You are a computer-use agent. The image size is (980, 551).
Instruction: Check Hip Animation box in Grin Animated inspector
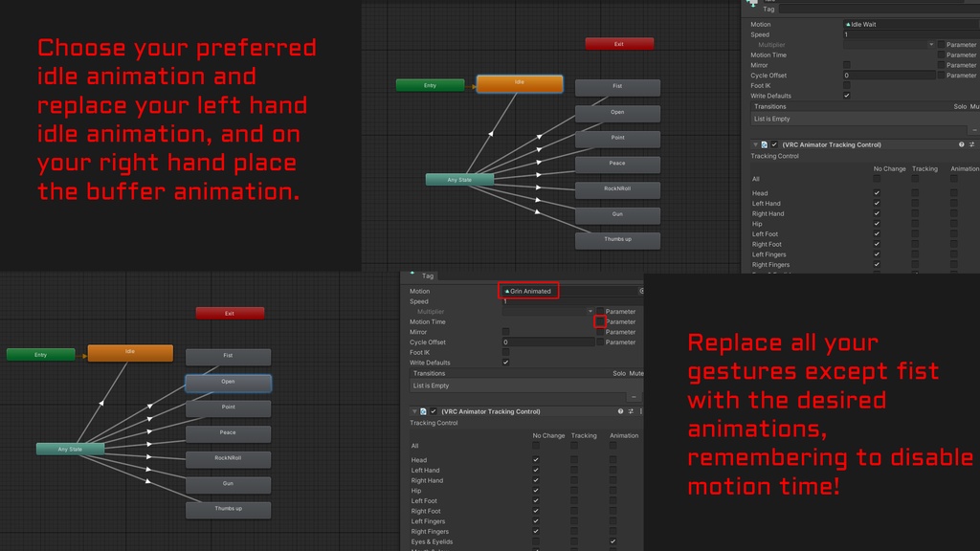pos(612,491)
